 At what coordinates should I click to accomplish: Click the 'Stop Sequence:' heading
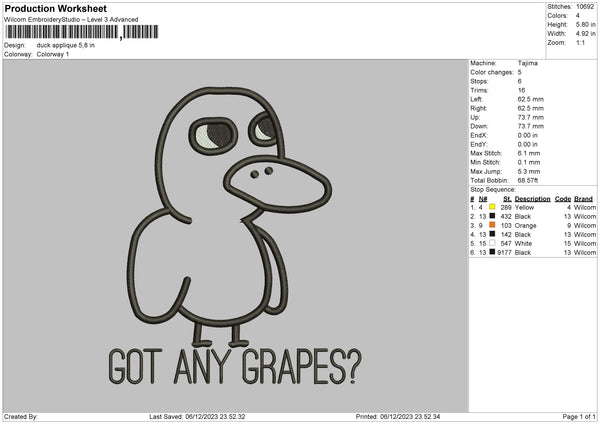click(x=493, y=189)
